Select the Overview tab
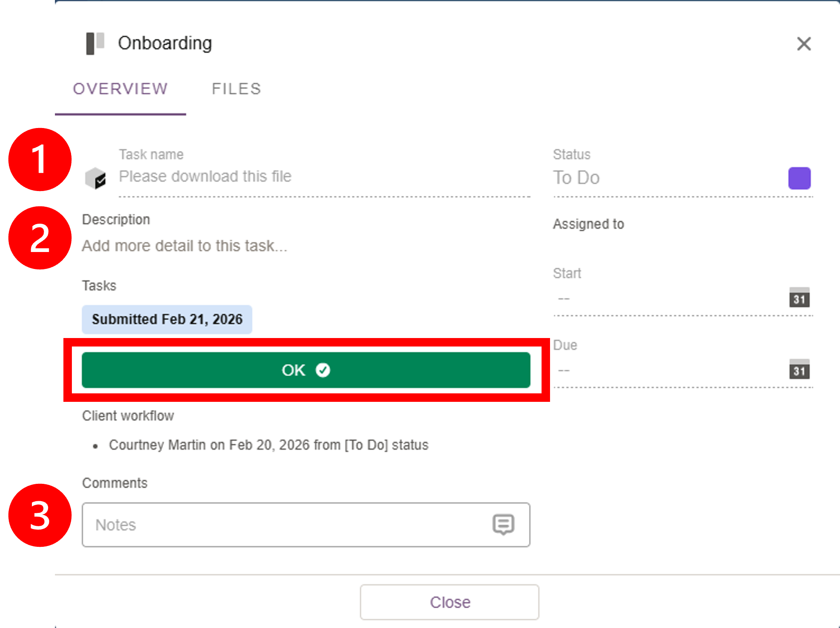This screenshot has width=840, height=628. pos(120,89)
